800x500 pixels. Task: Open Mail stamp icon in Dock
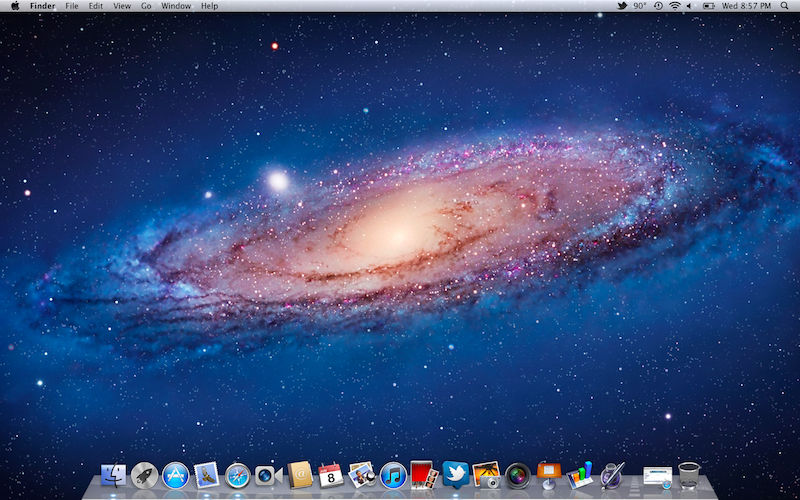(x=207, y=475)
